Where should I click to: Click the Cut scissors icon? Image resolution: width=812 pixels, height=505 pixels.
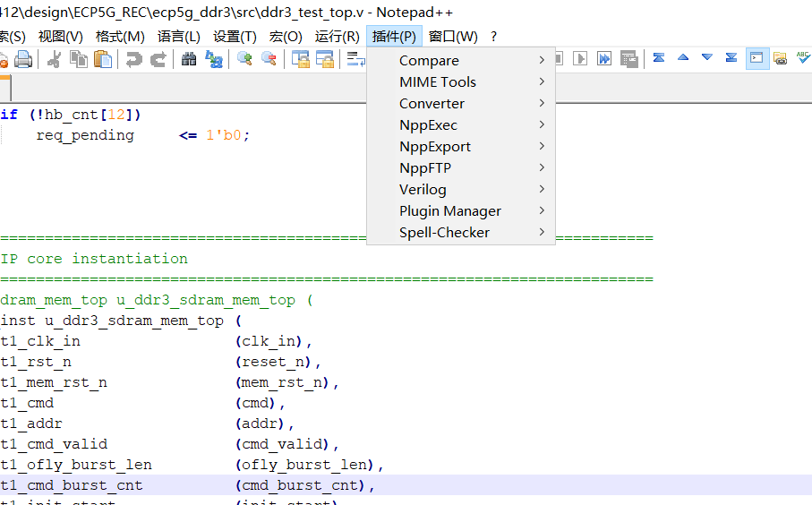(54, 59)
